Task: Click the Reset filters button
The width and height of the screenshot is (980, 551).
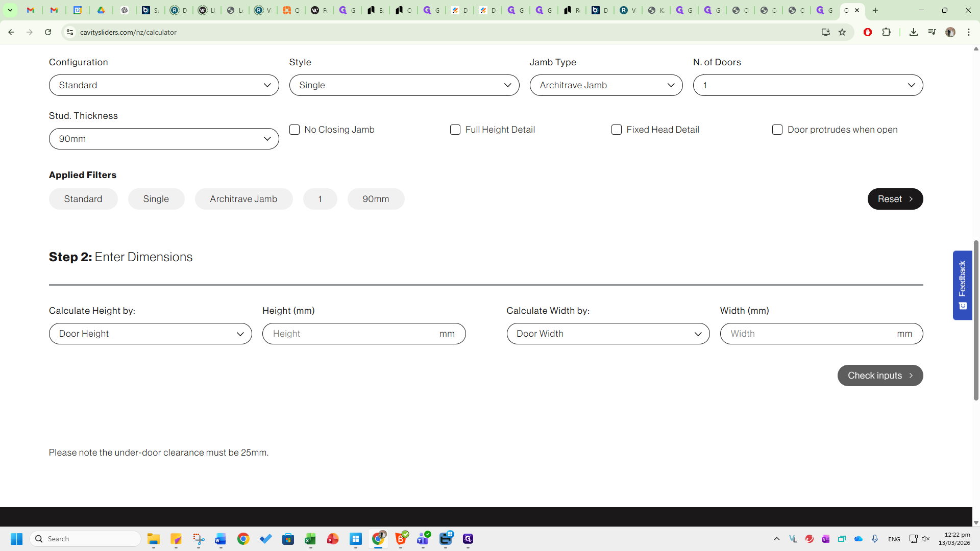Action: coord(895,199)
